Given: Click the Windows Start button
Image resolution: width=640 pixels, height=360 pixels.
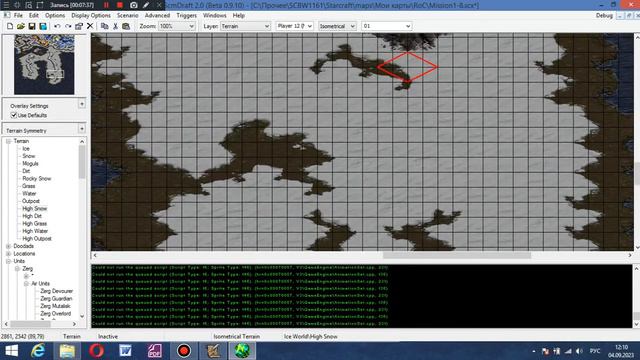Looking at the screenshot, I should point(11,351).
